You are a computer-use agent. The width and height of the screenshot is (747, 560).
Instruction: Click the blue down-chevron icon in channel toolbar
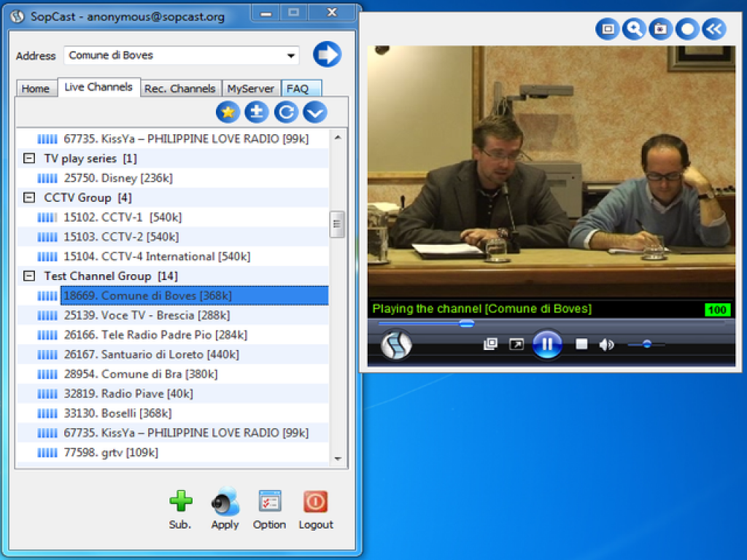pyautogui.click(x=315, y=112)
